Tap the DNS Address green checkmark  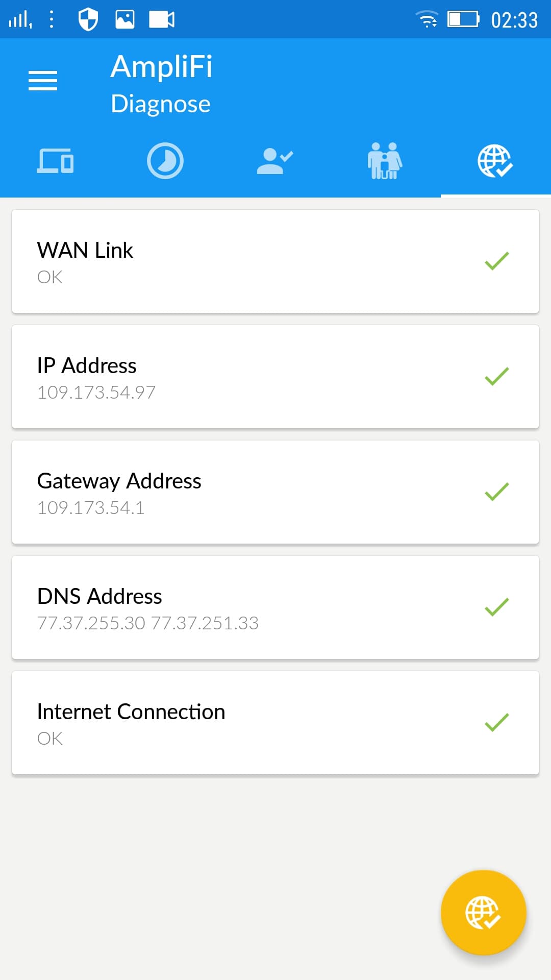click(x=496, y=607)
